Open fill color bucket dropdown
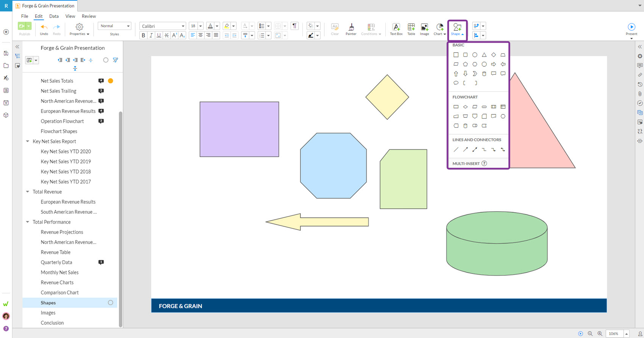Screen dimensions: 644x338 point(317,26)
